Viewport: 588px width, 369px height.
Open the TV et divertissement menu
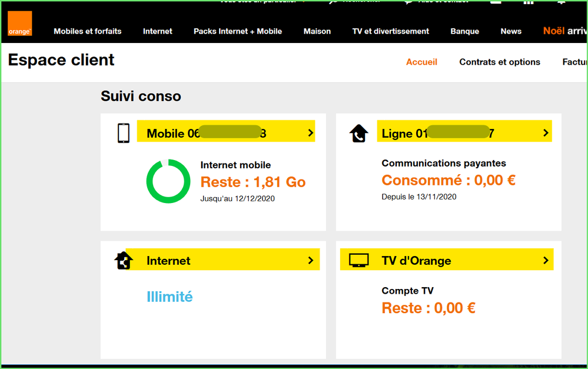(x=391, y=31)
